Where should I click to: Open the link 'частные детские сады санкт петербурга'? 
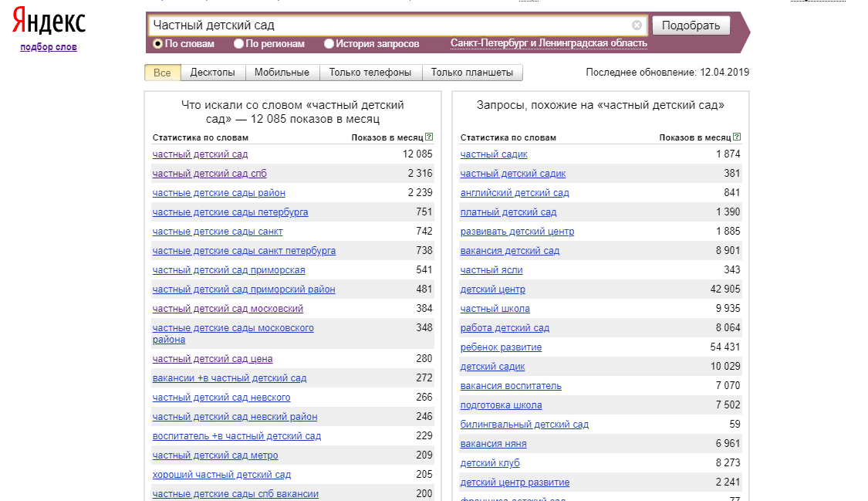pyautogui.click(x=244, y=251)
